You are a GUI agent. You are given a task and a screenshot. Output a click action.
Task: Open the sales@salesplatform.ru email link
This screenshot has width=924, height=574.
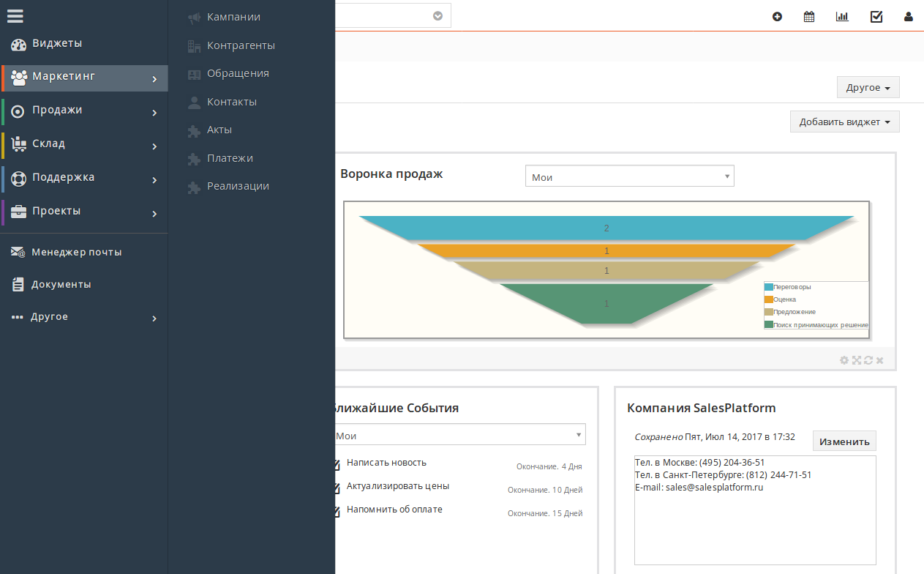coord(714,487)
